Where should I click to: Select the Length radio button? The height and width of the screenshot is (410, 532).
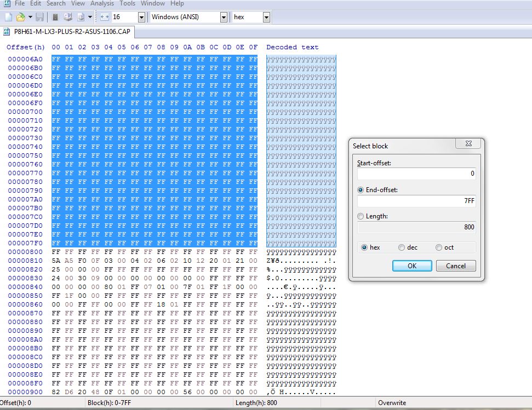(x=361, y=216)
